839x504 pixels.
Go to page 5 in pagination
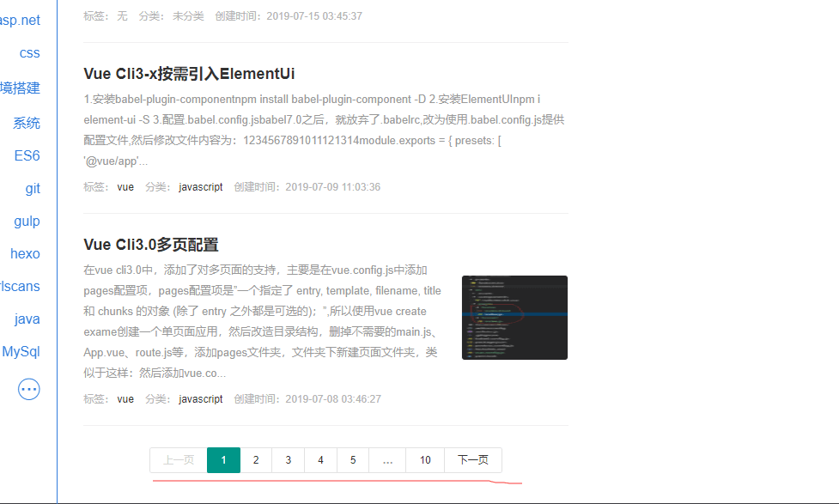coord(353,460)
